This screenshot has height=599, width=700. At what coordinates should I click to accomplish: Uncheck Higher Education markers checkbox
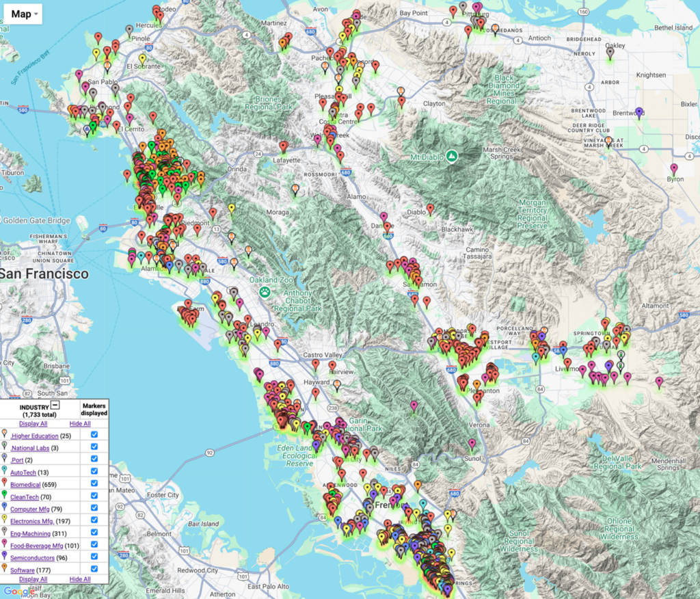94,434
